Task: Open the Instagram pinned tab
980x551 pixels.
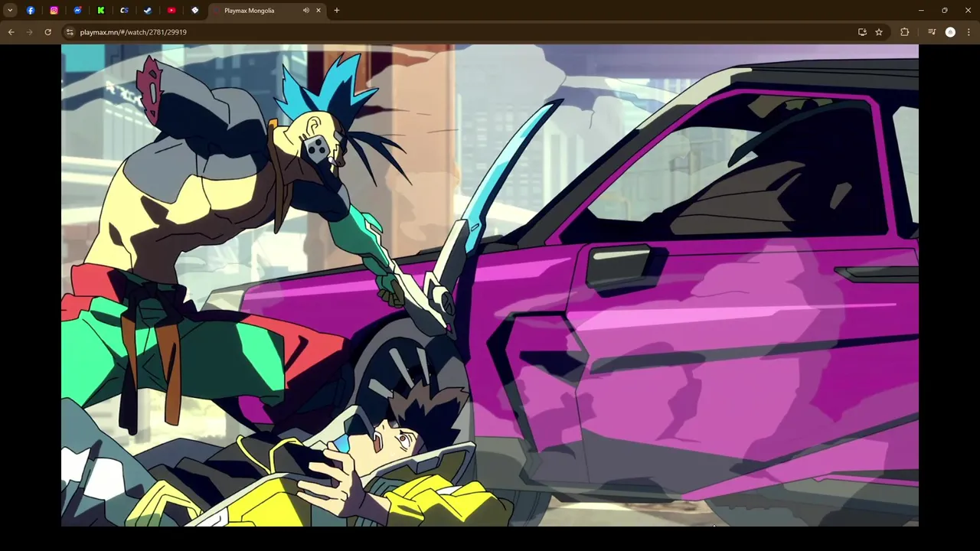Action: pos(54,11)
